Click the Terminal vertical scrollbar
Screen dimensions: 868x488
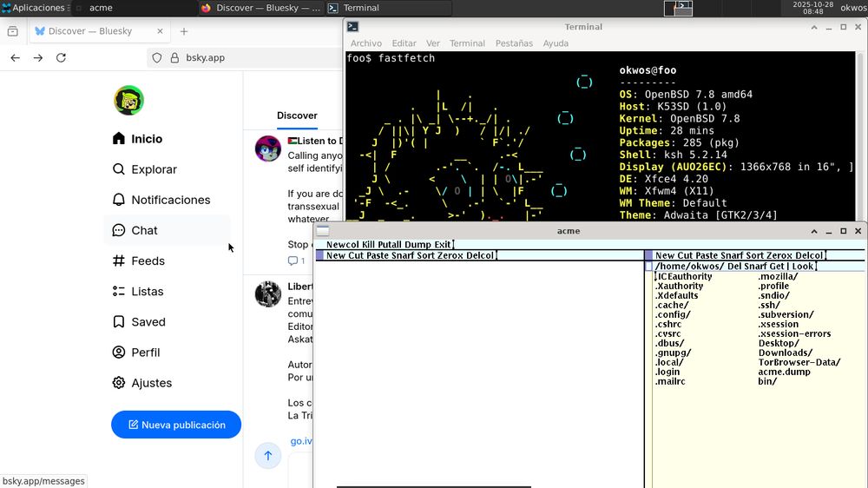tap(859, 136)
